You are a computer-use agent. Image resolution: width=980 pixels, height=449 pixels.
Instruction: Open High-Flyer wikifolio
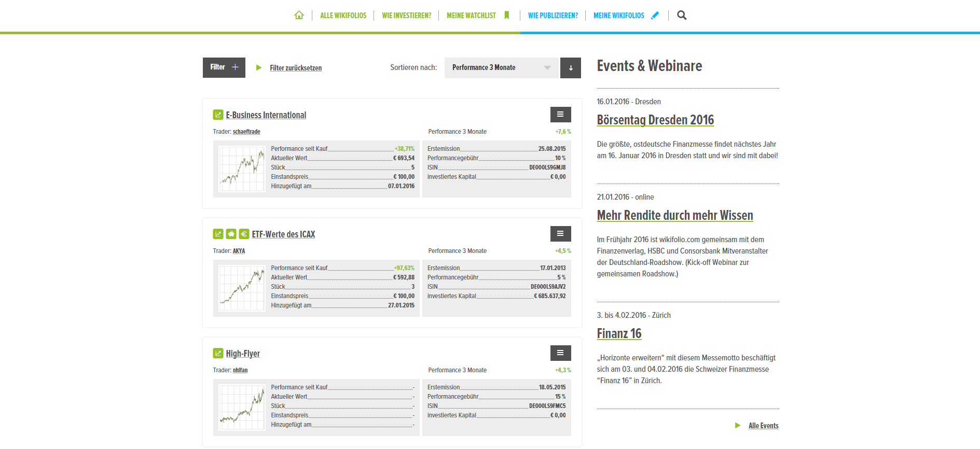click(x=243, y=354)
